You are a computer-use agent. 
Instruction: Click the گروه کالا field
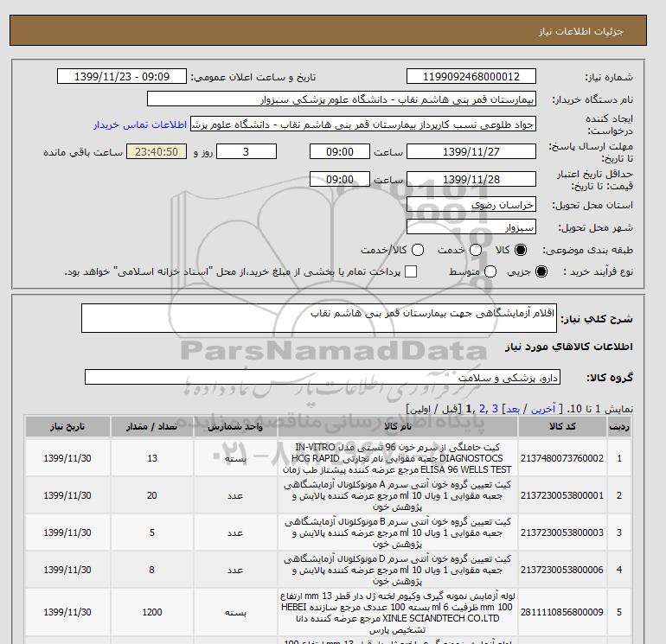coord(323,377)
